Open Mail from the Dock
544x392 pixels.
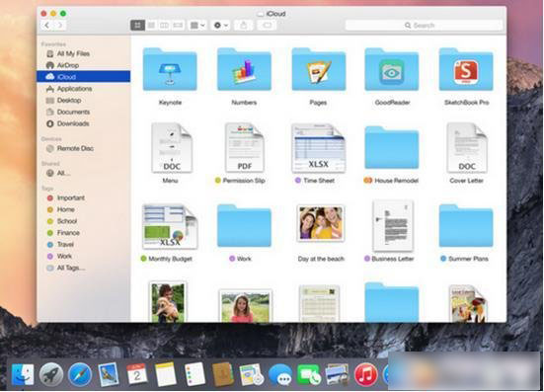pos(109,375)
